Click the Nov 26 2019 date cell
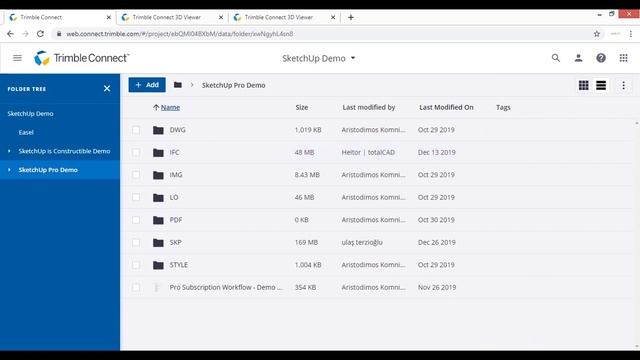The image size is (640, 360). tap(437, 287)
